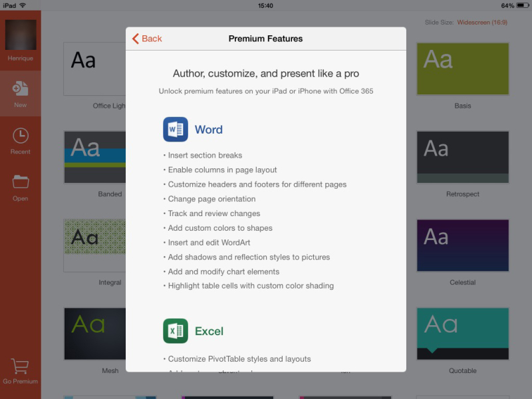Tap the battery indicator in status bar

pyautogui.click(x=523, y=5)
